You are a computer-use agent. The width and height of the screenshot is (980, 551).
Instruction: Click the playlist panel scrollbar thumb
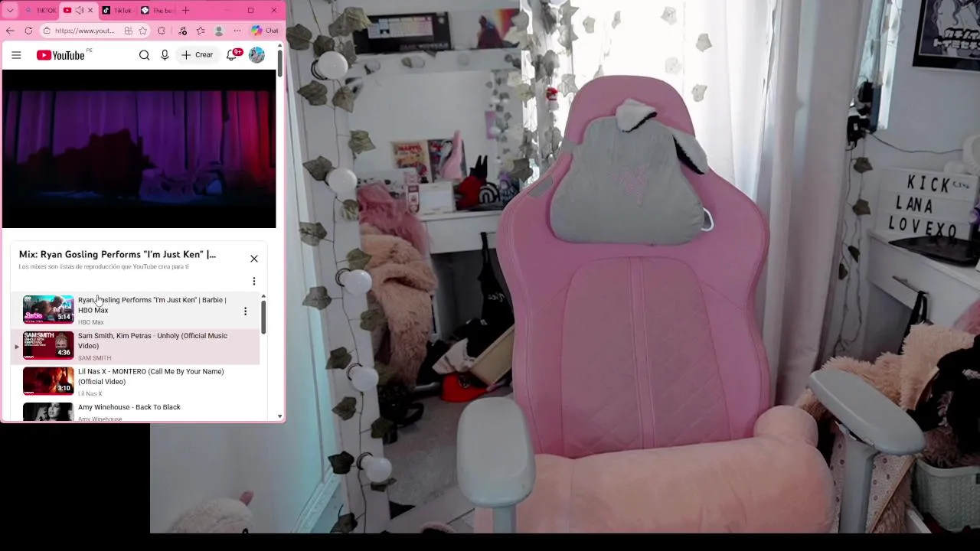263,317
